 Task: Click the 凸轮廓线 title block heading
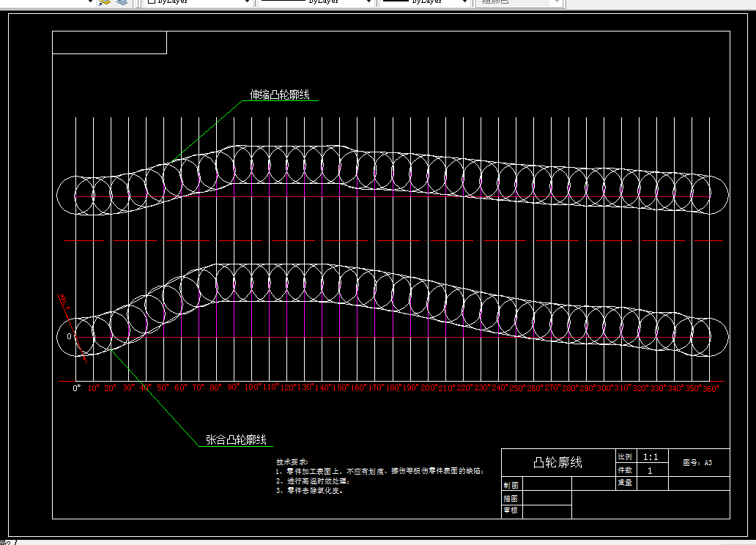click(x=557, y=462)
